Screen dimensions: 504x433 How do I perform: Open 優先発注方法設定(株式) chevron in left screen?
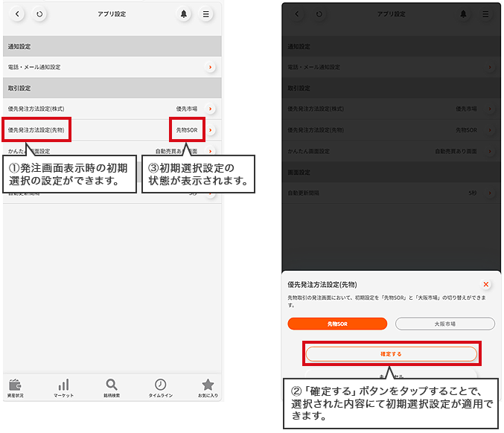point(210,109)
